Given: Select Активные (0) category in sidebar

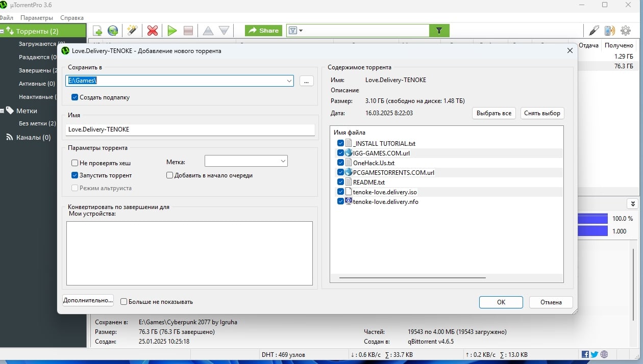Looking at the screenshot, I should [37, 84].
